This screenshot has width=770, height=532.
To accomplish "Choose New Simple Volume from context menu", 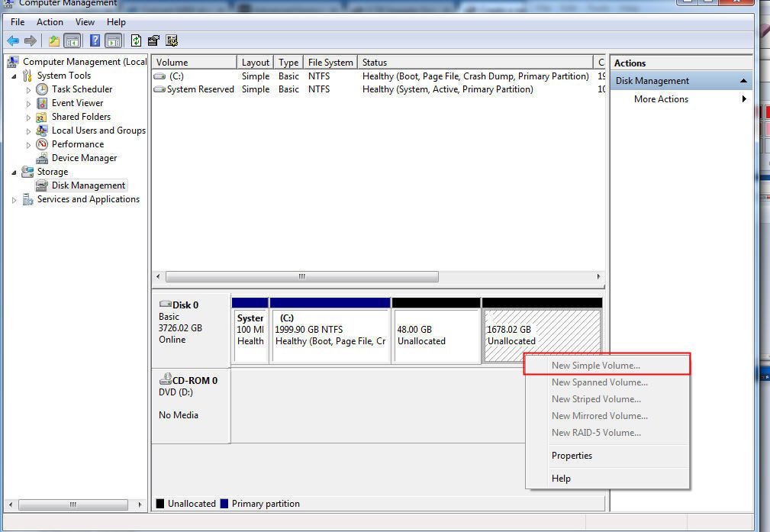I will [607, 366].
